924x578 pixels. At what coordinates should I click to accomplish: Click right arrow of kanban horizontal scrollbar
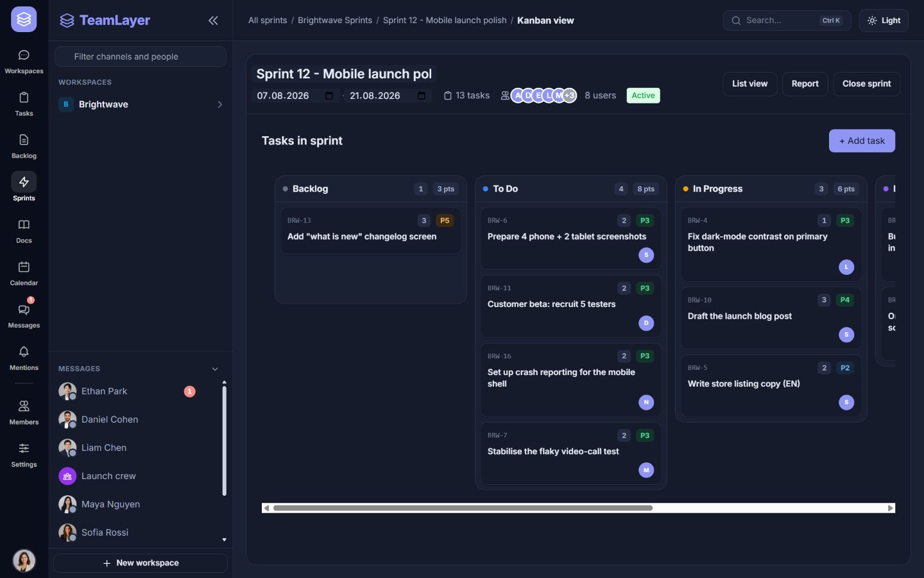pyautogui.click(x=890, y=508)
